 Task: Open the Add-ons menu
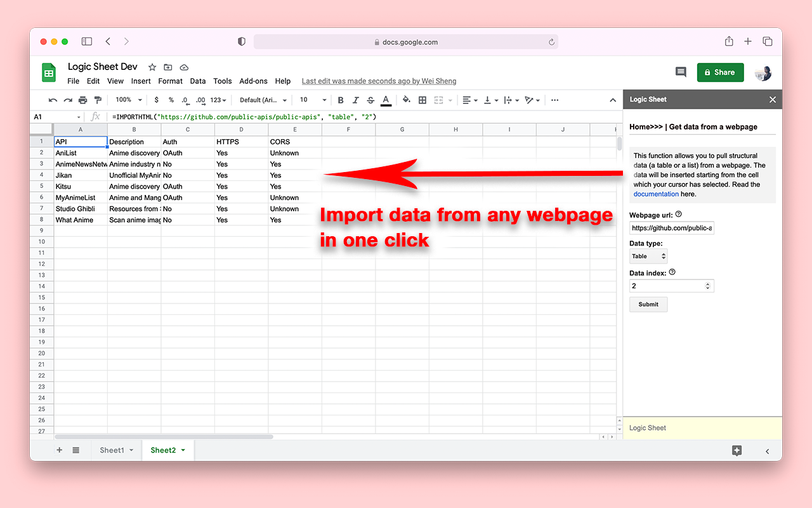[253, 81]
